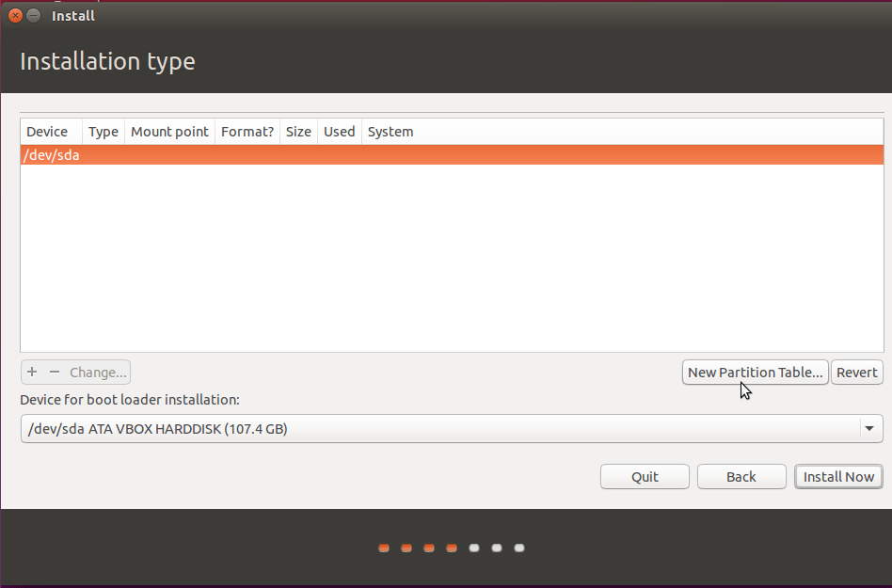Click the Change button
Screen dimensions: 892x588
point(98,372)
